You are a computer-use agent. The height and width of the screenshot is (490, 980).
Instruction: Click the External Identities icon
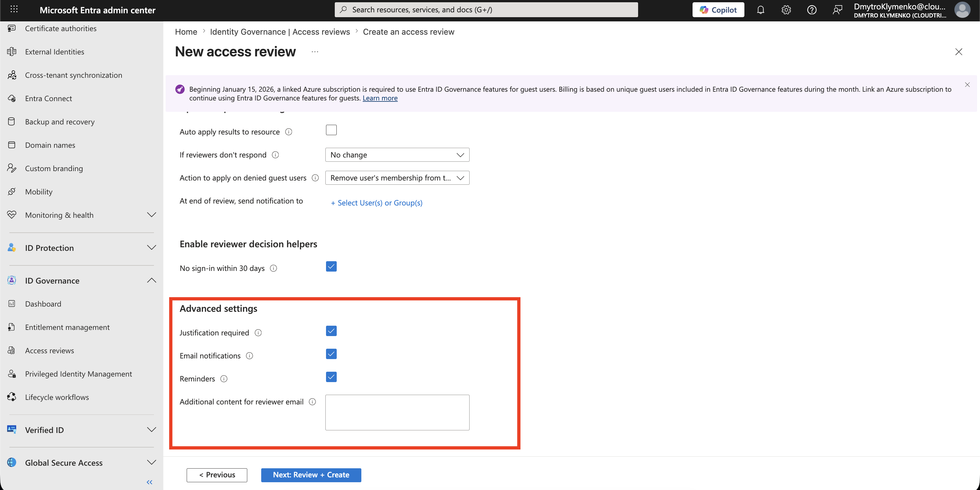pyautogui.click(x=12, y=51)
